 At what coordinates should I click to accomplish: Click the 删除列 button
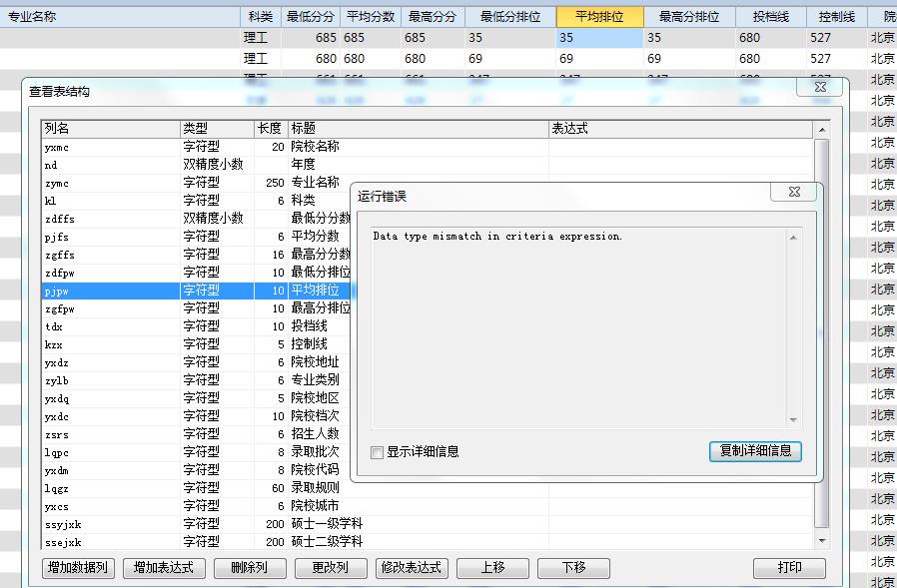tap(248, 568)
